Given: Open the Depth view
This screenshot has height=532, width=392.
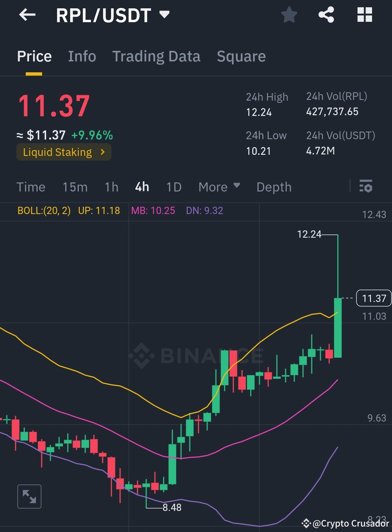Looking at the screenshot, I should pyautogui.click(x=274, y=187).
